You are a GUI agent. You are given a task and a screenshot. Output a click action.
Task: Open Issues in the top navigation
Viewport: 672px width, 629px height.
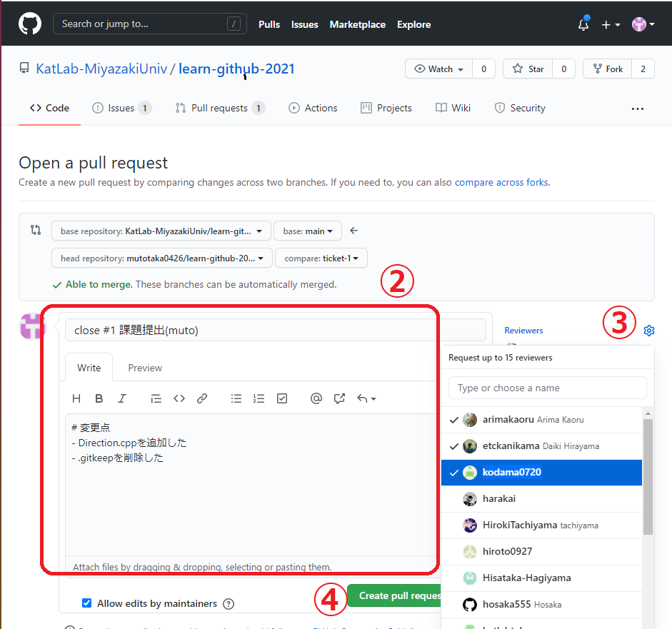305,24
